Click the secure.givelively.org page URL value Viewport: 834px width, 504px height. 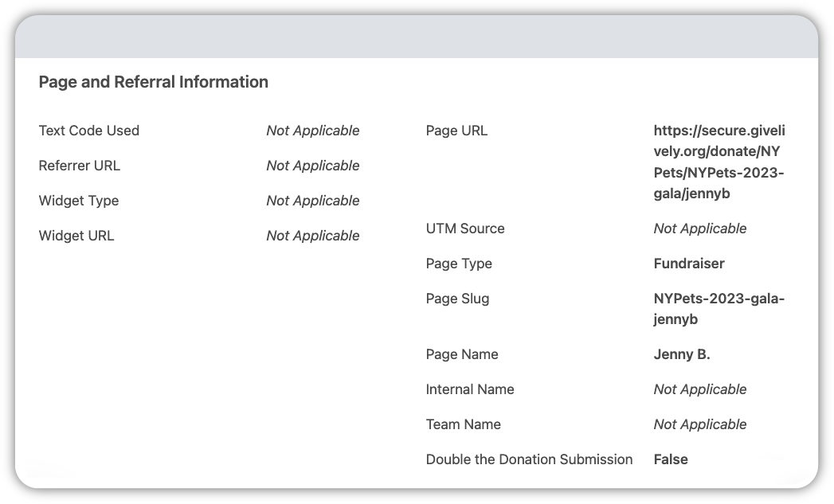[719, 162]
